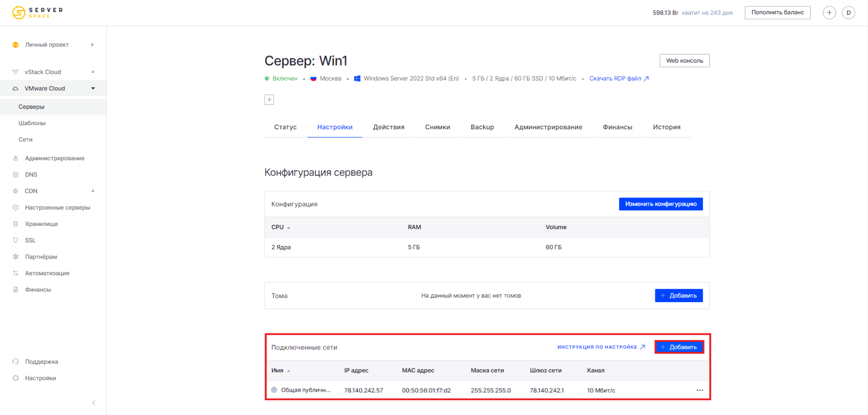The image size is (868, 415).
Task: Click MAC address 00:50:56:01:f7:d2
Action: (x=426, y=390)
